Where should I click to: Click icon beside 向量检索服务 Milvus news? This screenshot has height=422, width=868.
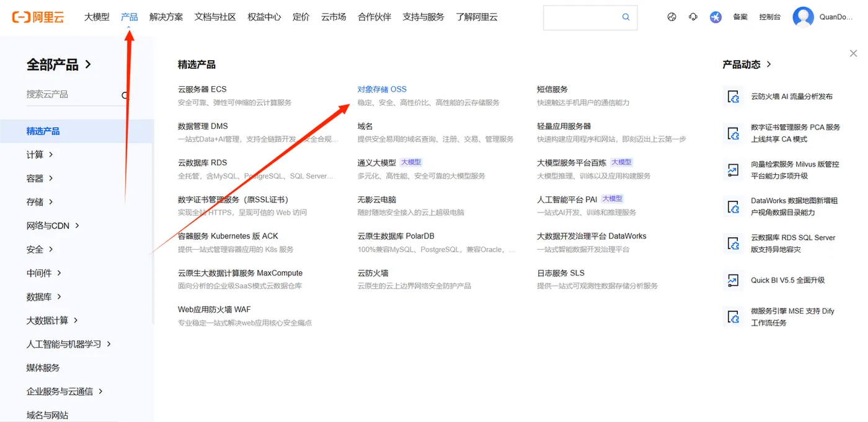click(733, 170)
